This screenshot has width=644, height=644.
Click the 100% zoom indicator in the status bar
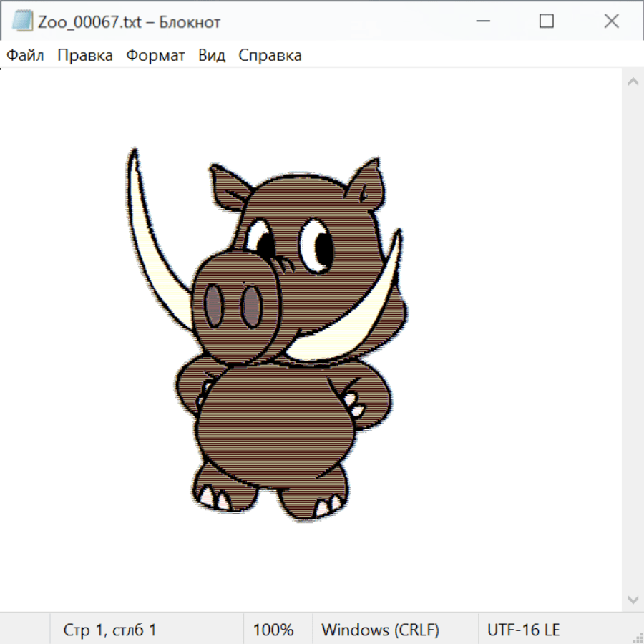click(273, 630)
